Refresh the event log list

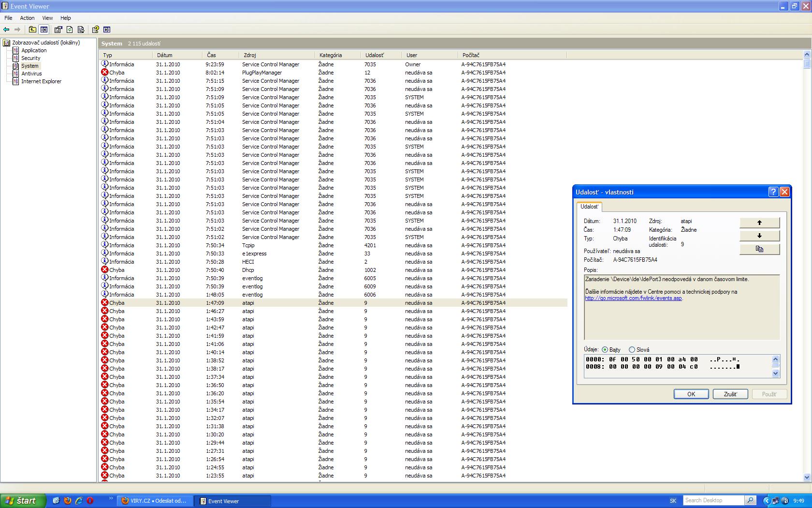coord(70,30)
